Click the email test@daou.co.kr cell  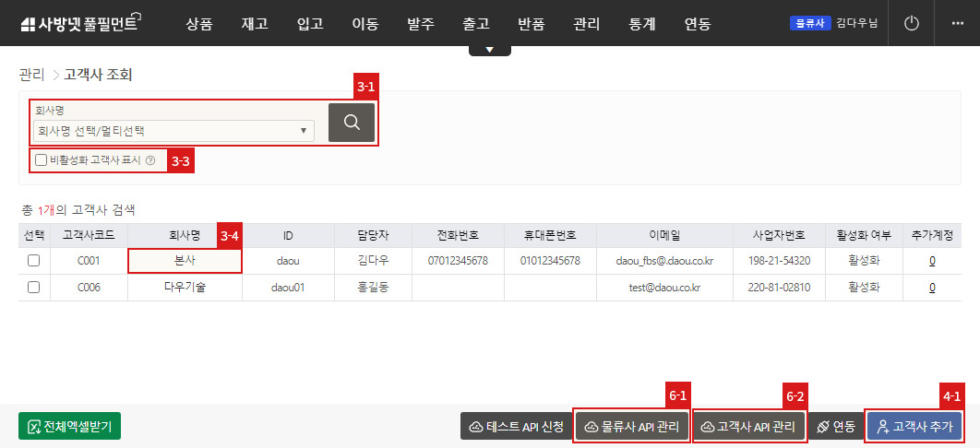[664, 287]
